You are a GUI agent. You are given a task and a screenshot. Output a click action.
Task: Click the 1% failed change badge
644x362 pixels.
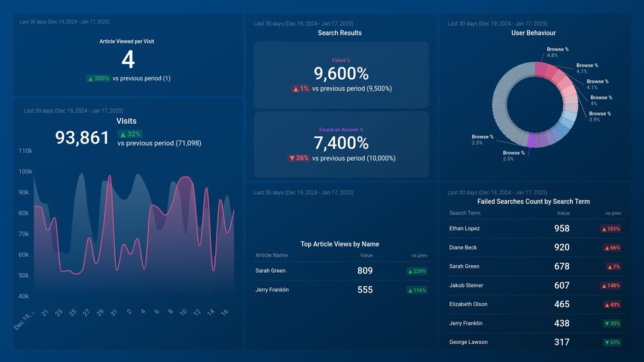click(x=300, y=89)
